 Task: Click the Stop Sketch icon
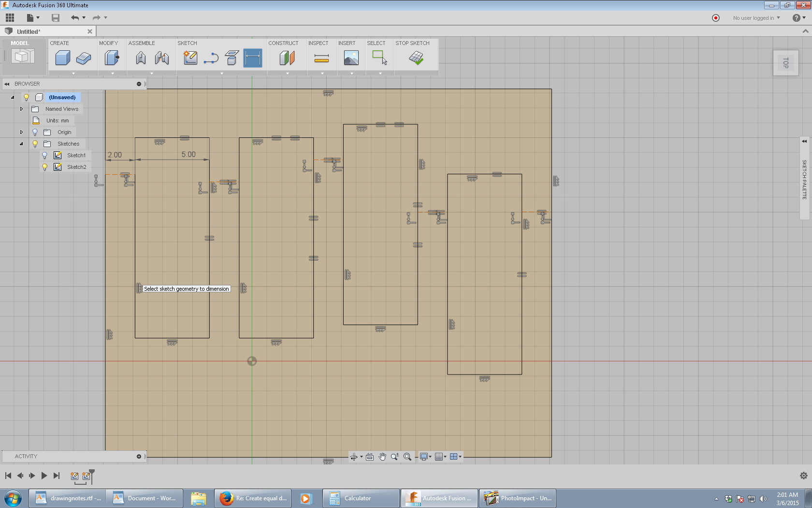coord(416,58)
